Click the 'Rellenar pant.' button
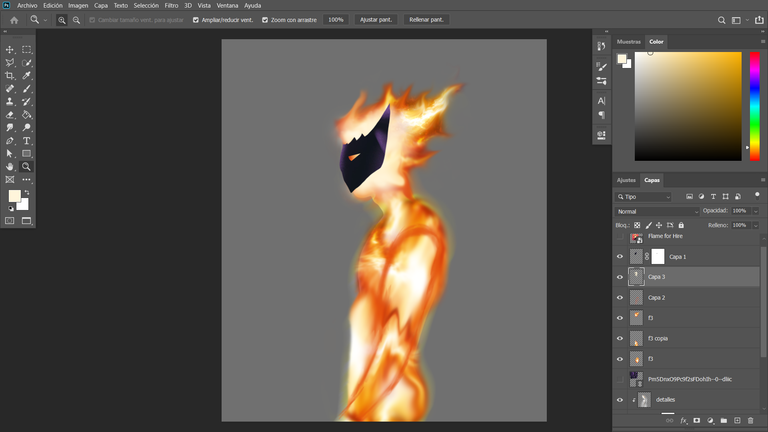 [x=426, y=20]
